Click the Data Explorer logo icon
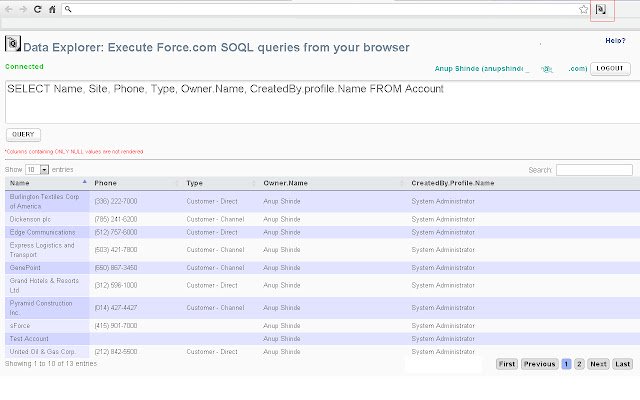This screenshot has width=640, height=400. [x=13, y=43]
